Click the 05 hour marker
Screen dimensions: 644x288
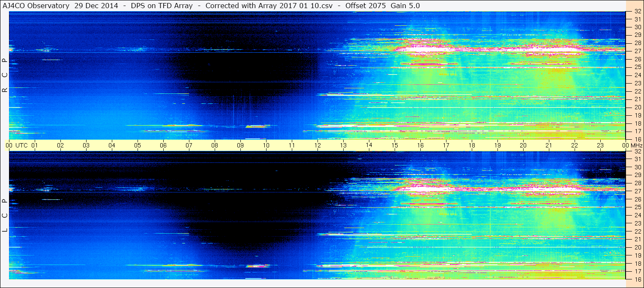(x=138, y=145)
